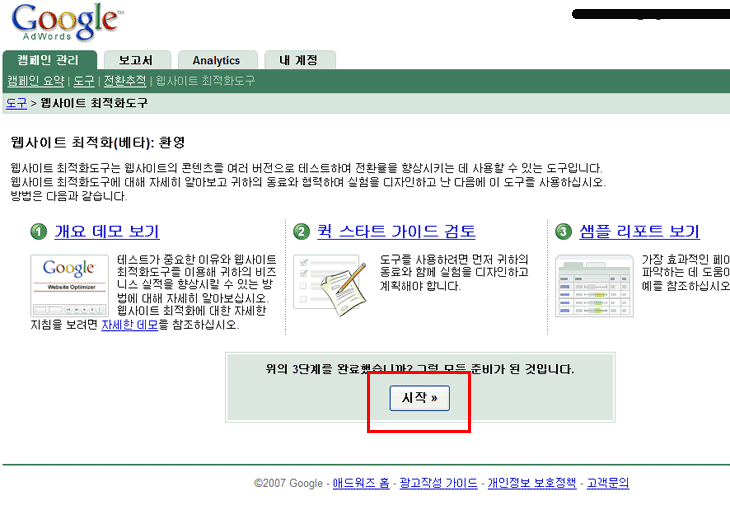The height and width of the screenshot is (506, 730).
Task: Click the green step 3 number icon
Action: 563,231
